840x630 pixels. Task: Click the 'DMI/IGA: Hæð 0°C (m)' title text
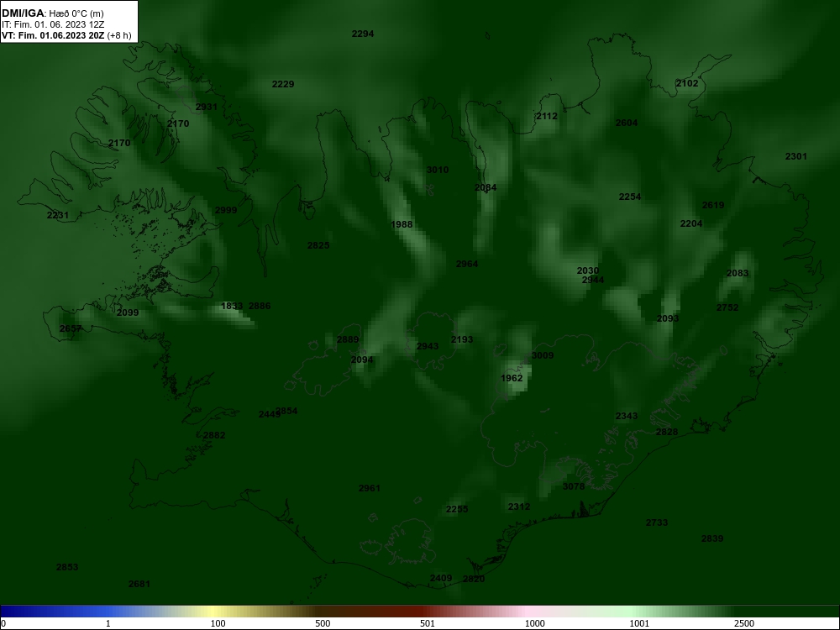(52, 13)
